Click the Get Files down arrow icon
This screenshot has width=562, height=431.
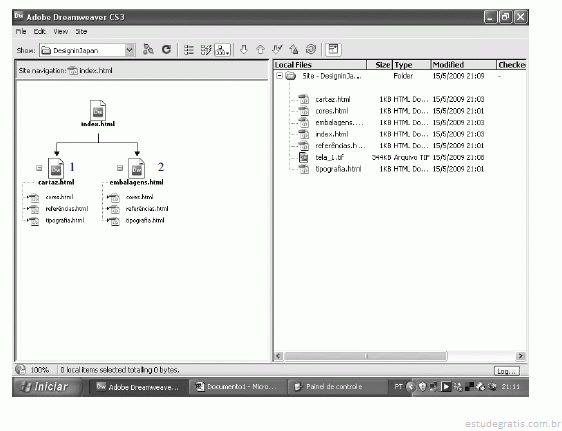click(x=244, y=49)
